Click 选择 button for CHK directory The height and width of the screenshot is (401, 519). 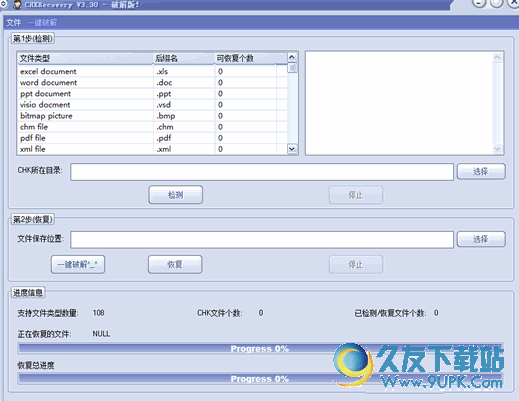click(481, 172)
